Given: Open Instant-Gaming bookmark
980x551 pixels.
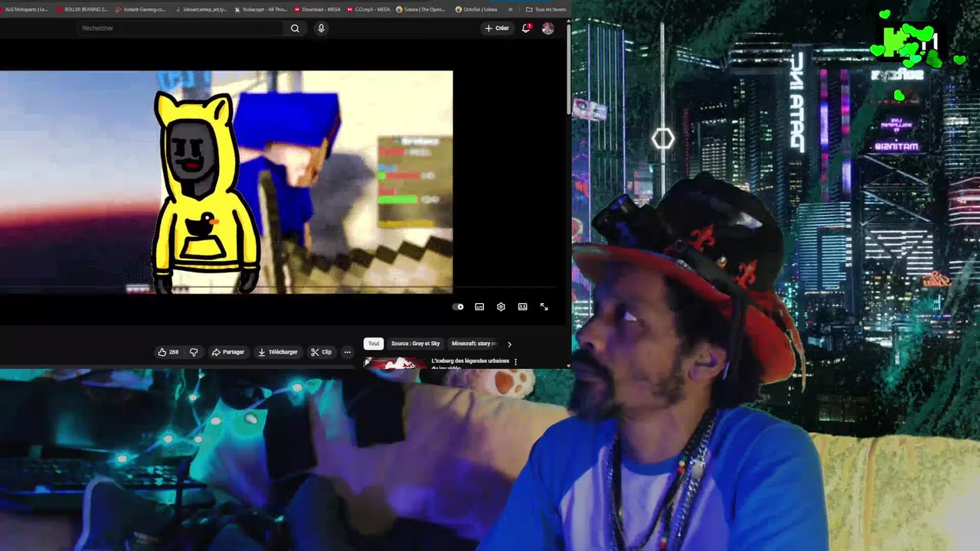Looking at the screenshot, I should [140, 9].
